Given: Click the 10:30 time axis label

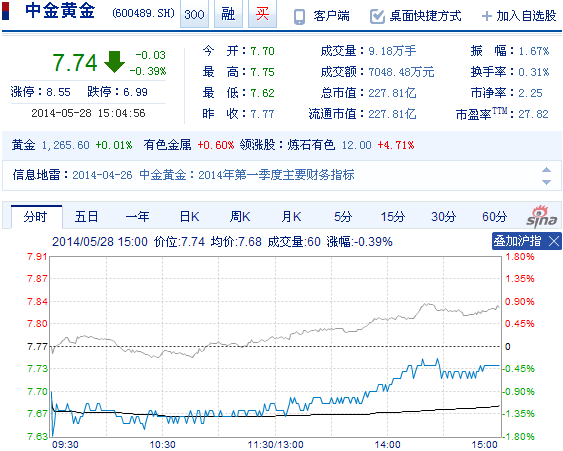Looking at the screenshot, I should click(162, 445).
